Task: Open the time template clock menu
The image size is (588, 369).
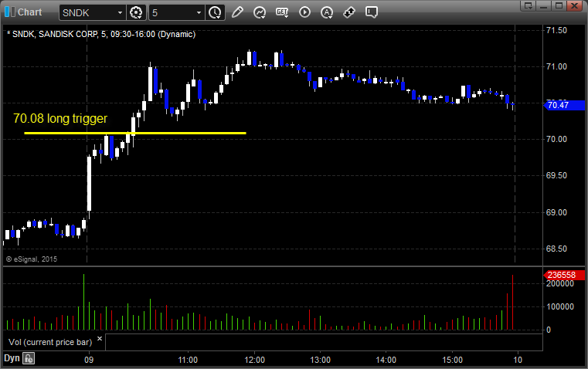Action: (216, 12)
